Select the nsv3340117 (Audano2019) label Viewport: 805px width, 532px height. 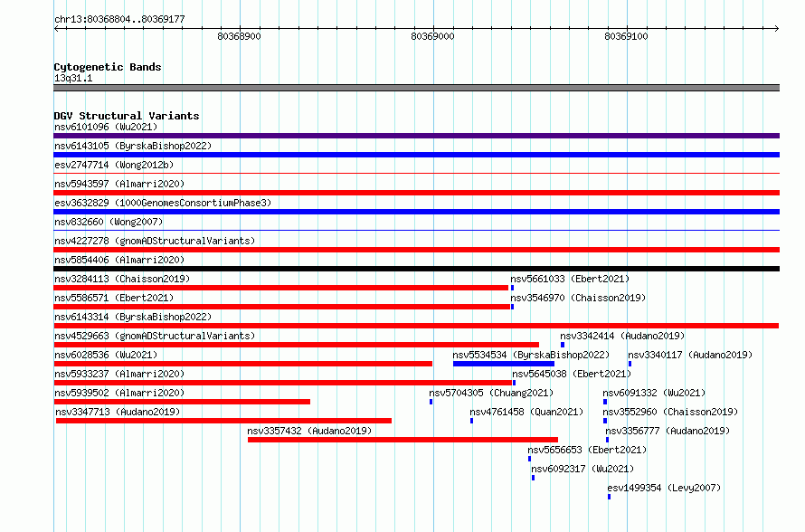click(690, 355)
